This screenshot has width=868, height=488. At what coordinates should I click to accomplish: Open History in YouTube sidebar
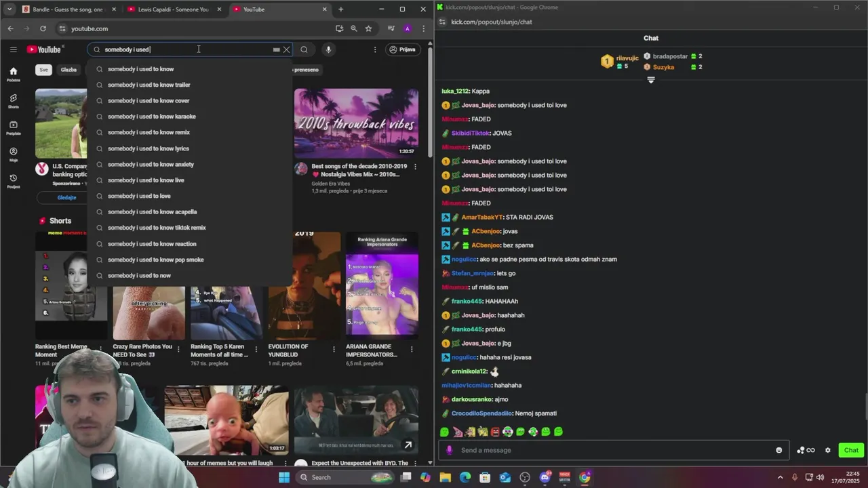[x=13, y=181]
